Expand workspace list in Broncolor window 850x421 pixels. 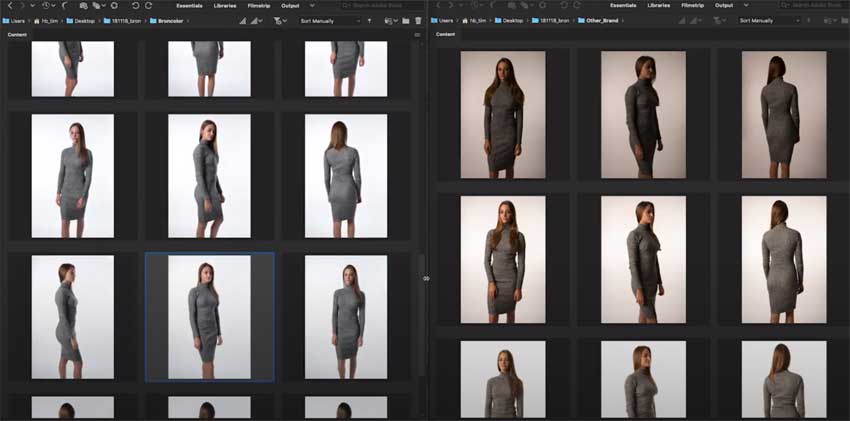pyautogui.click(x=312, y=5)
